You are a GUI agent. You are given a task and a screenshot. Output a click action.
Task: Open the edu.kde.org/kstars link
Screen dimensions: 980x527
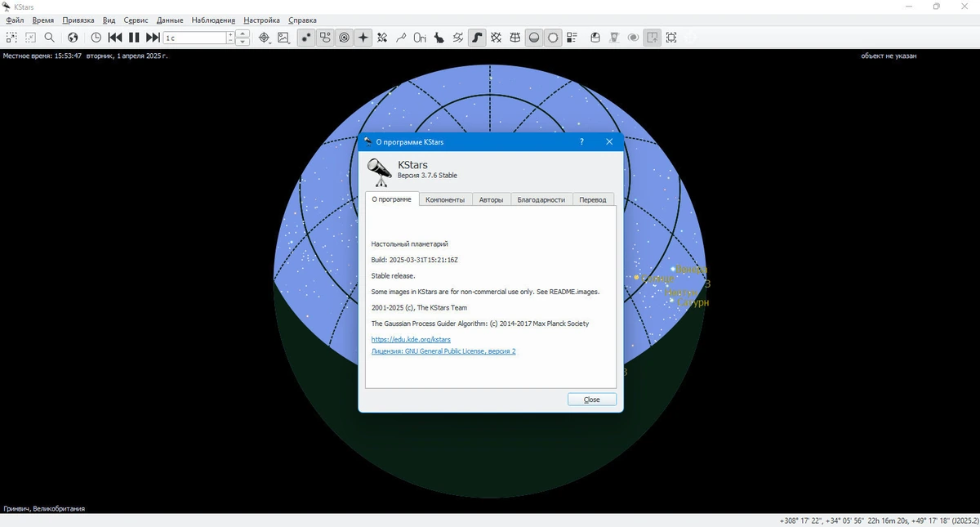pyautogui.click(x=411, y=339)
